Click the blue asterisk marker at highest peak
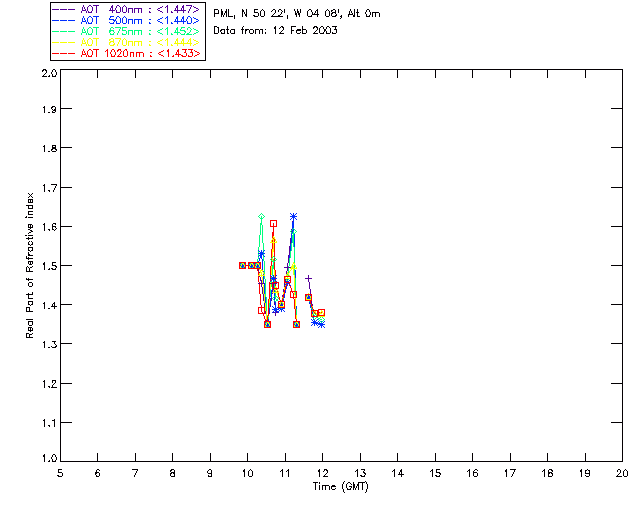Screen dimensions: 640x512 click(x=293, y=216)
